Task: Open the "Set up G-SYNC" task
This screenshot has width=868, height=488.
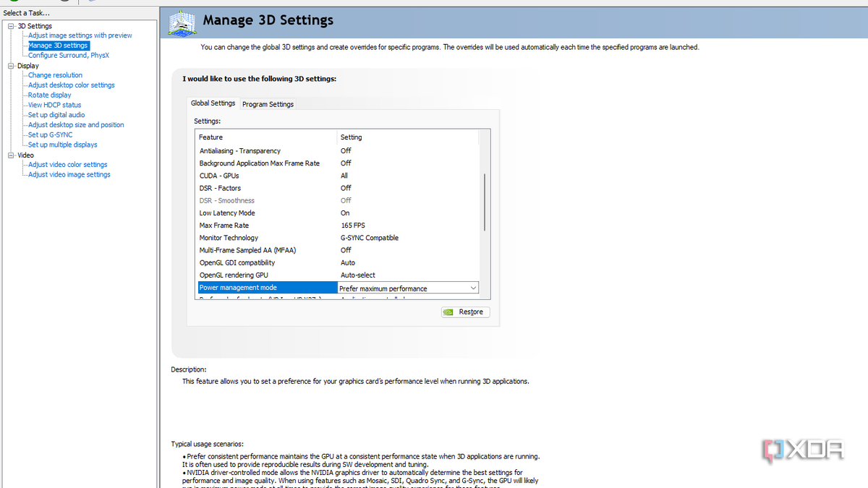Action: pyautogui.click(x=52, y=134)
